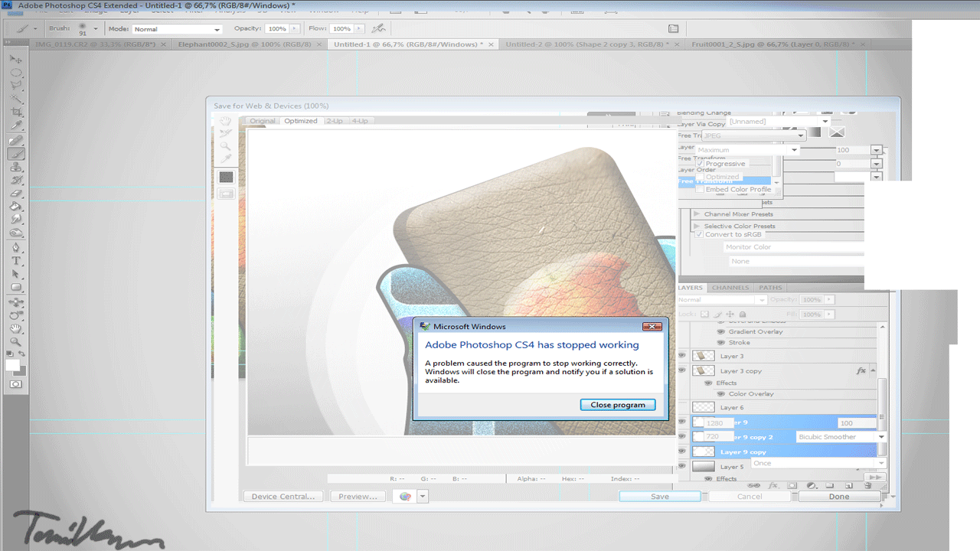Activate the Hand tool in toolbox
The image size is (980, 551).
click(16, 328)
